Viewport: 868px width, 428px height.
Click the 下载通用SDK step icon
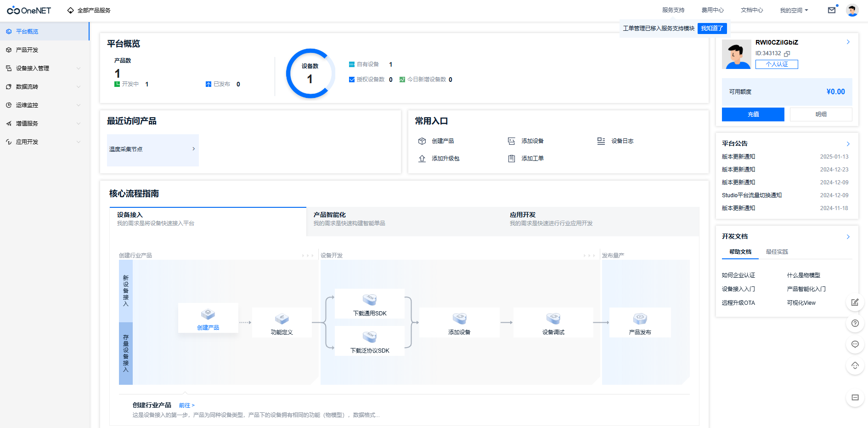click(370, 300)
